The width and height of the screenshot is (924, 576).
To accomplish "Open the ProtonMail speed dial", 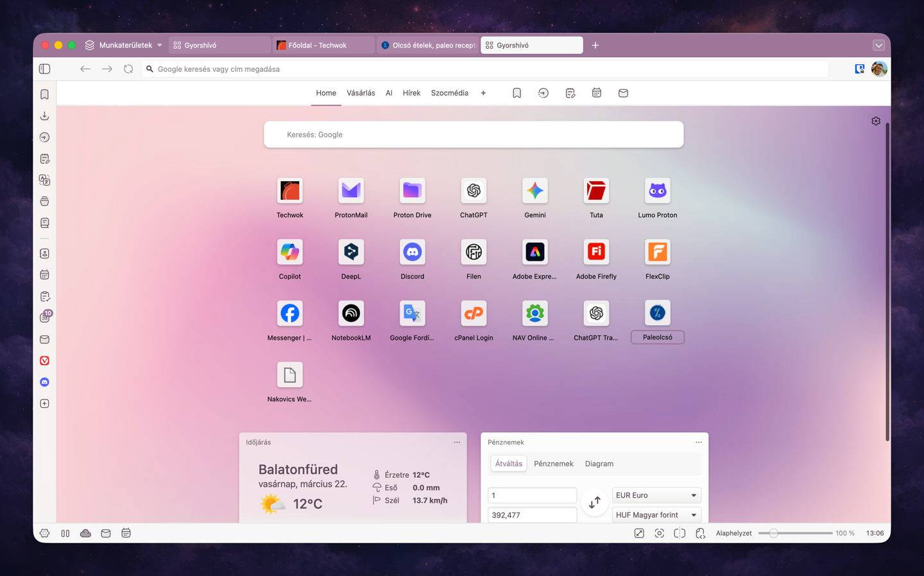I will [351, 191].
